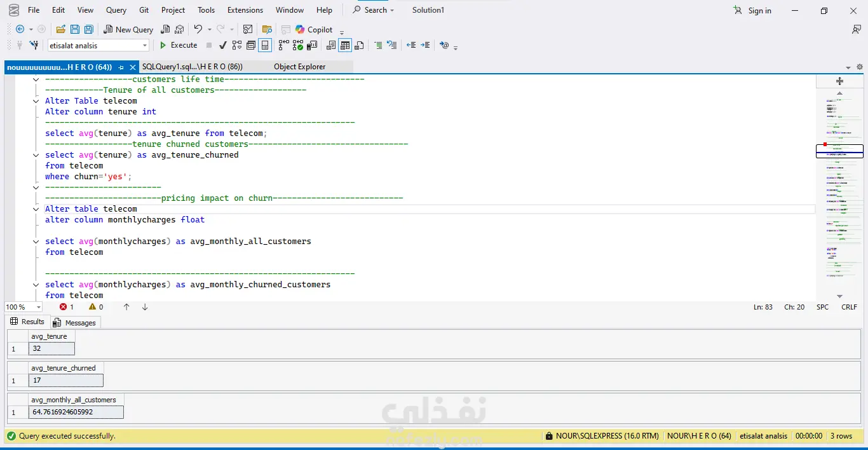
Task: Switch output to Results to Text
Action: coord(330,45)
